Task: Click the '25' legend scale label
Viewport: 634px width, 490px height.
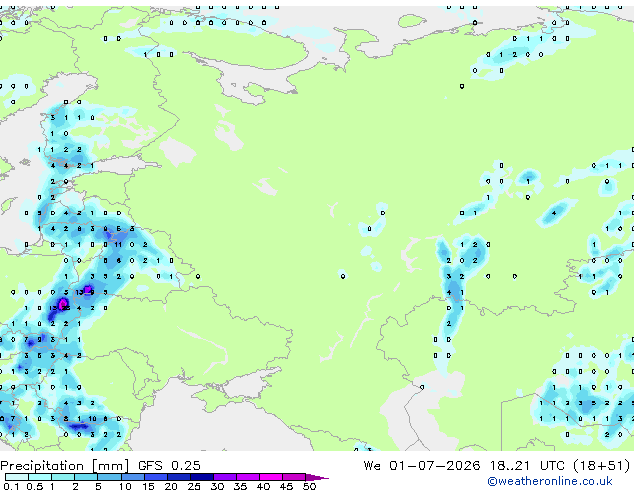Action: point(194,486)
